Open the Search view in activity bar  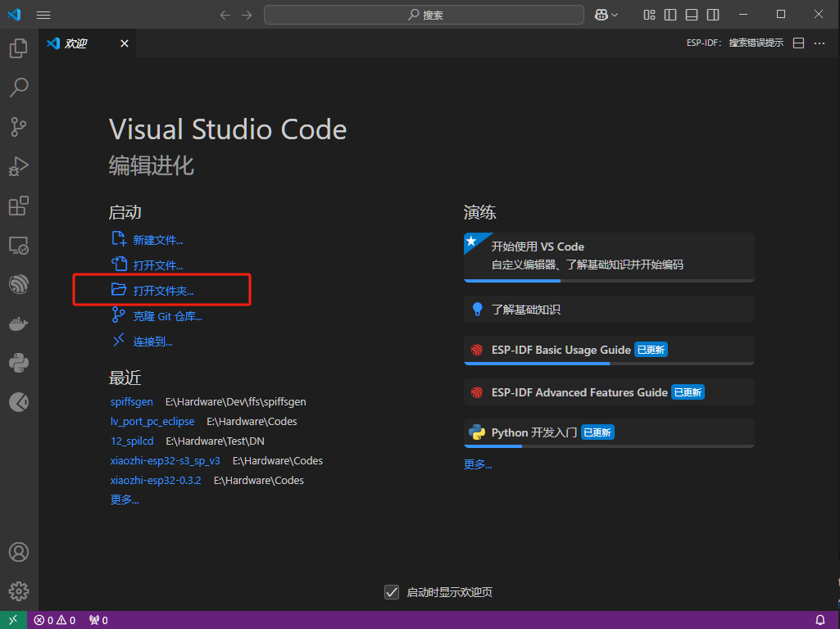[18, 87]
